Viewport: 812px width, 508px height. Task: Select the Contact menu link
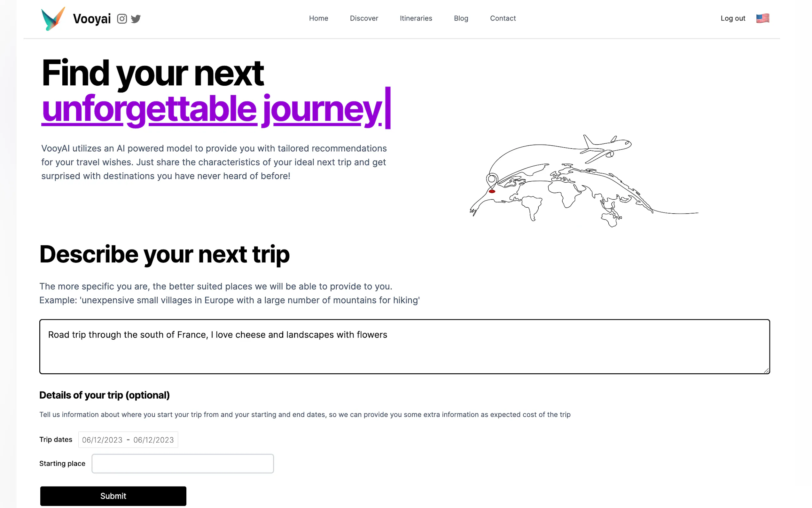[x=503, y=19]
